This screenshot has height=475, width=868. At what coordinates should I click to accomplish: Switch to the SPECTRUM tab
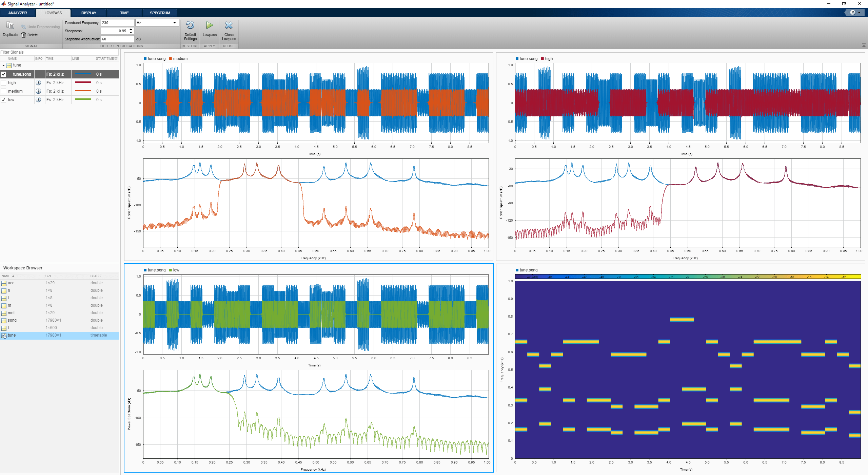160,13
